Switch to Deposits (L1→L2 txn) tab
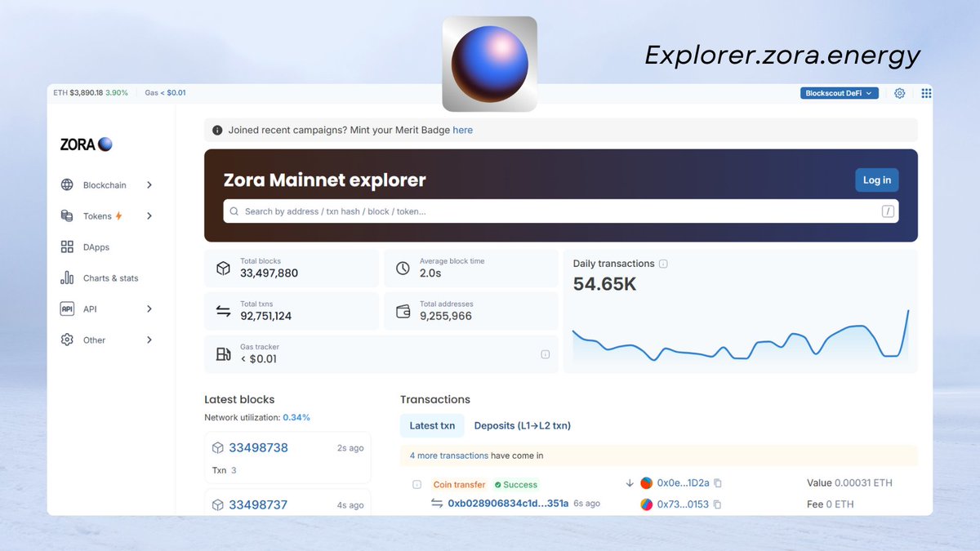 tap(523, 425)
